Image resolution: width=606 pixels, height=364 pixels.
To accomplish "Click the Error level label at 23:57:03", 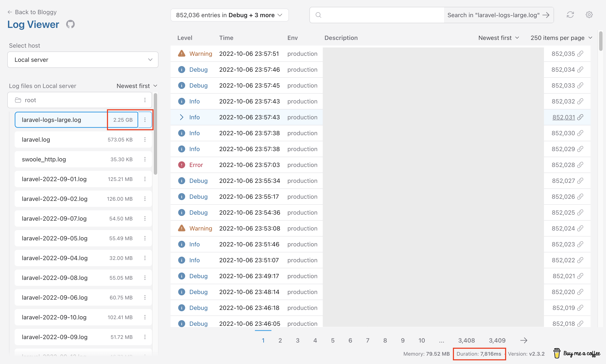I will [x=196, y=165].
